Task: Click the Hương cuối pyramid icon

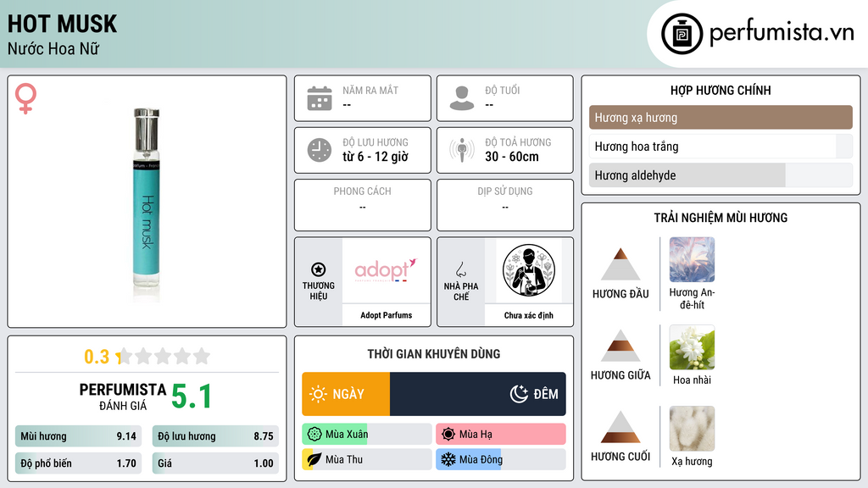Action: coord(620,427)
